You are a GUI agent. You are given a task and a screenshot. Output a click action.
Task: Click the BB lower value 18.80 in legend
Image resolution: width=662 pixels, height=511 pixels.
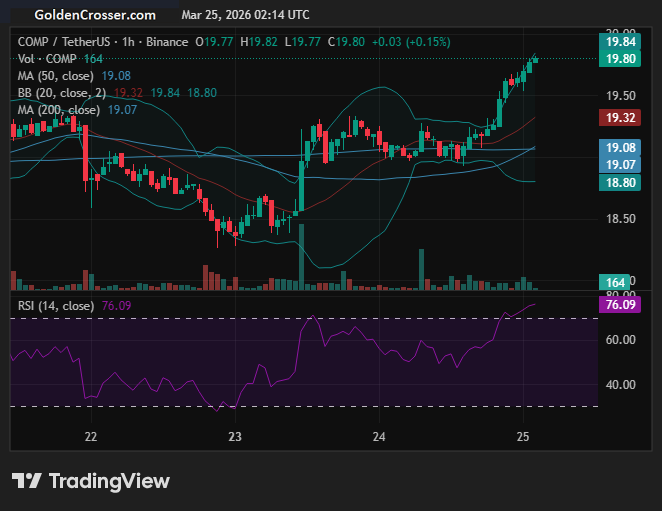[202, 93]
